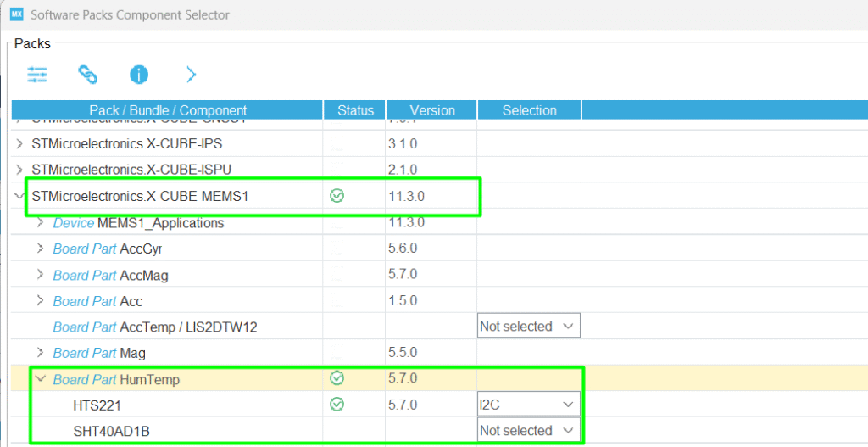Image resolution: width=868 pixels, height=447 pixels.
Task: Click green check status for HumTemp
Action: pyautogui.click(x=337, y=378)
